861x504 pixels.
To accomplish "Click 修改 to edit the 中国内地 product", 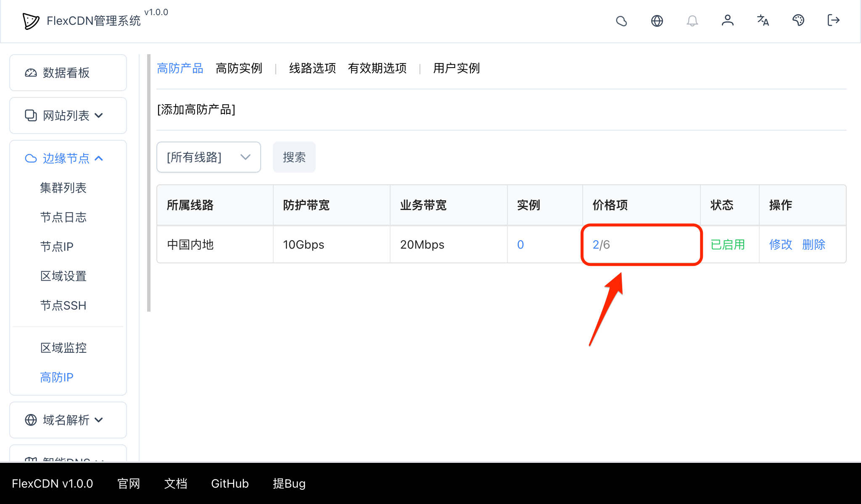I will [x=780, y=244].
